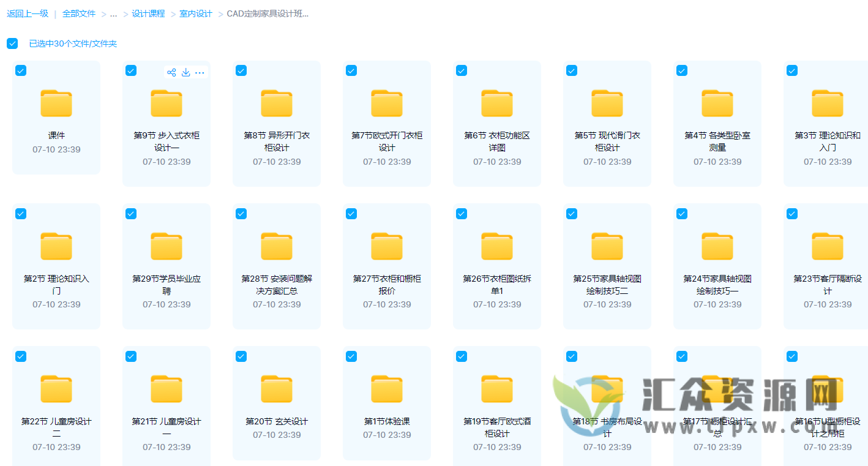Expand the collapsed breadcrumb ellipsis

click(113, 13)
